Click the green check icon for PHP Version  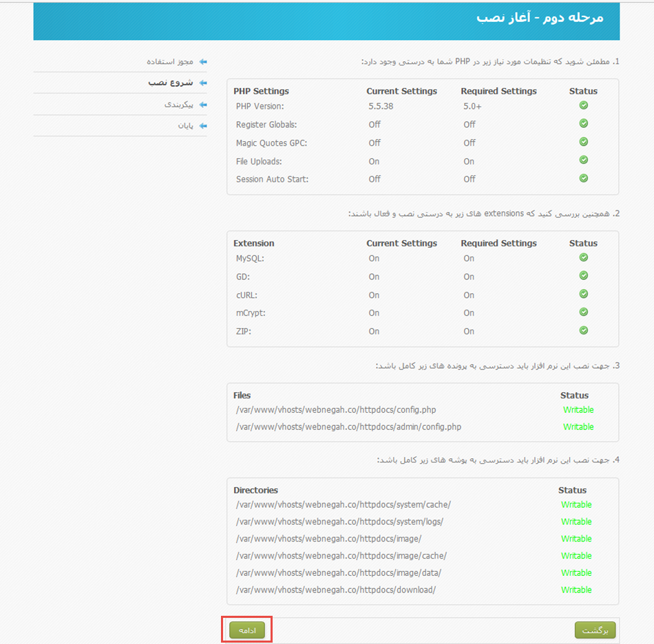[x=583, y=105]
